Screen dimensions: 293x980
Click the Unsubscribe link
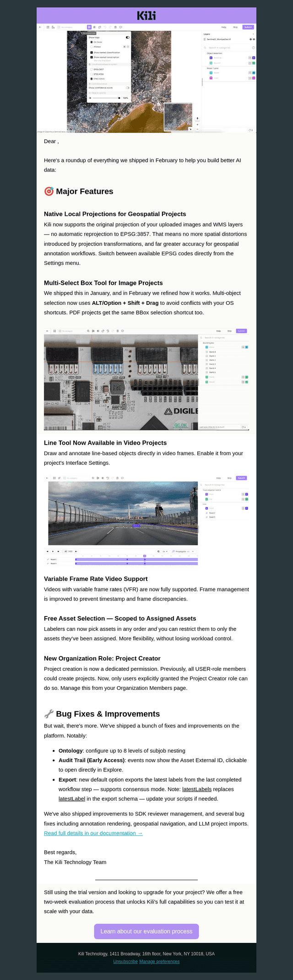(125, 961)
